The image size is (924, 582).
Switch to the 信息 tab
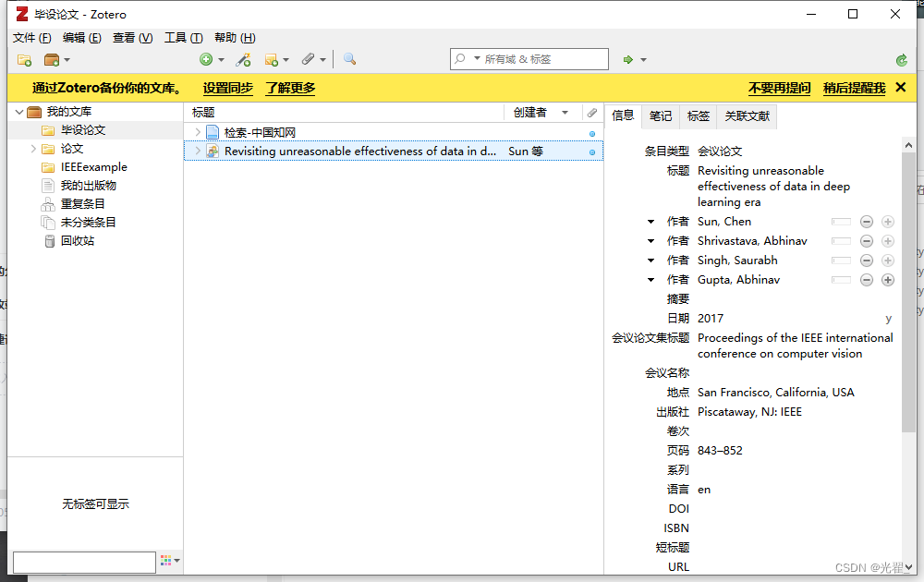(623, 115)
